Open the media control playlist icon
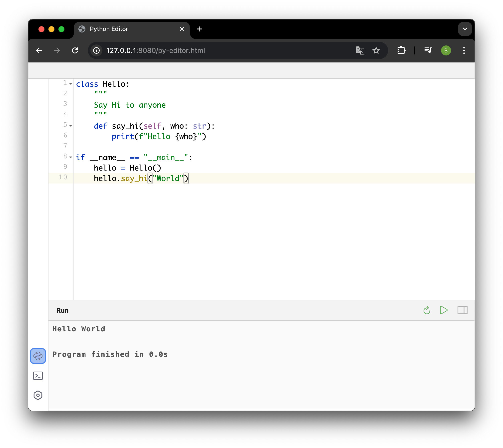Screen dimensions: 503x448 pyautogui.click(x=428, y=50)
